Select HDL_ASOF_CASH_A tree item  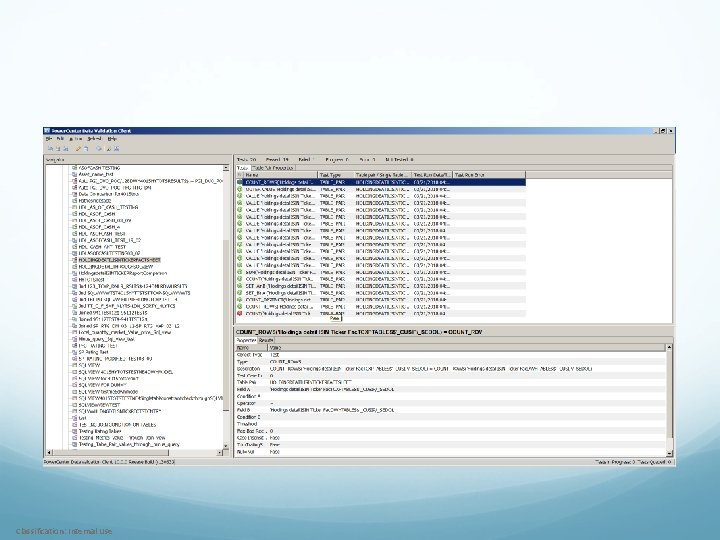99,227
